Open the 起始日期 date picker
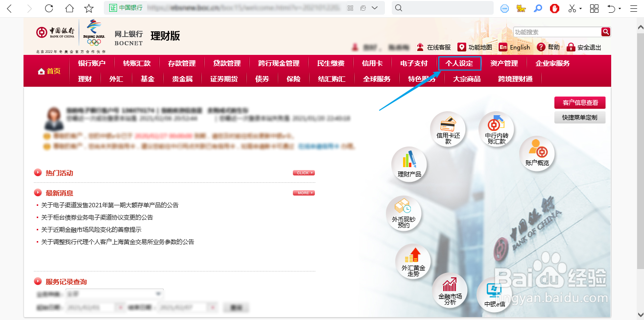 tap(120, 307)
